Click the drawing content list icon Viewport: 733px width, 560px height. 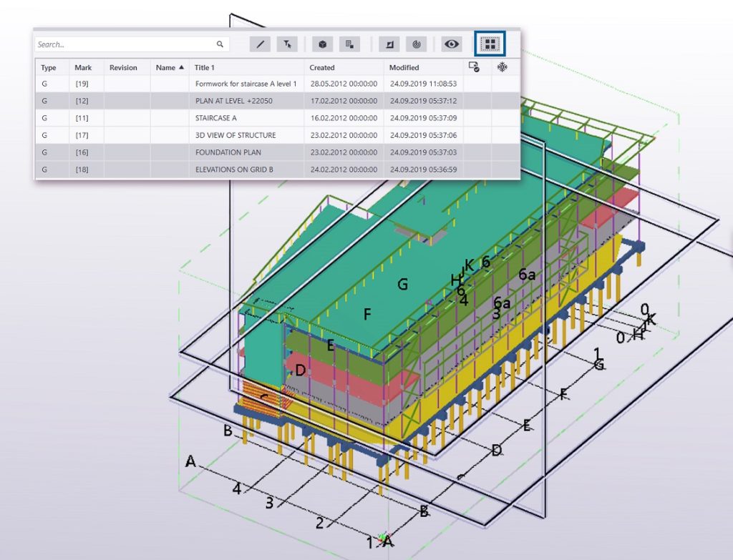coord(349,44)
